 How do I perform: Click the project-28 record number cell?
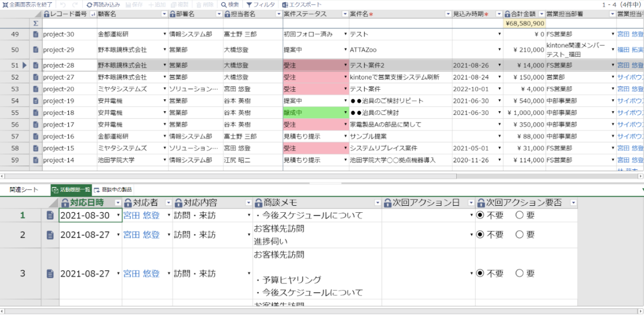(69, 65)
